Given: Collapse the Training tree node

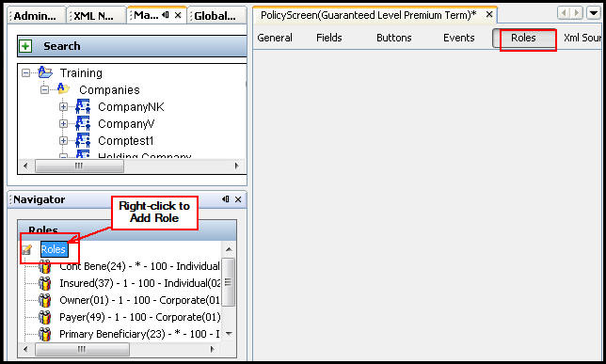Looking at the screenshot, I should pyautogui.click(x=26, y=72).
